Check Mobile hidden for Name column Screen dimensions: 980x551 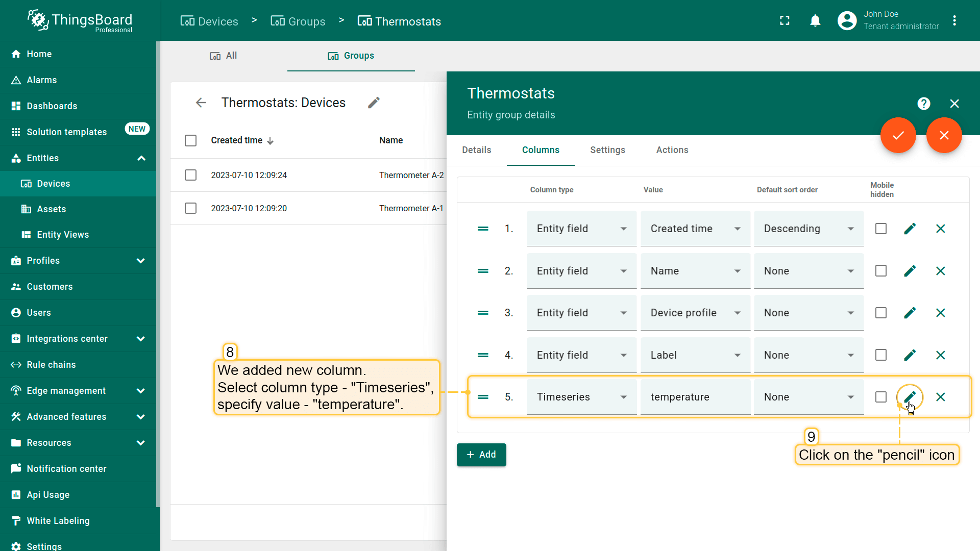880,271
